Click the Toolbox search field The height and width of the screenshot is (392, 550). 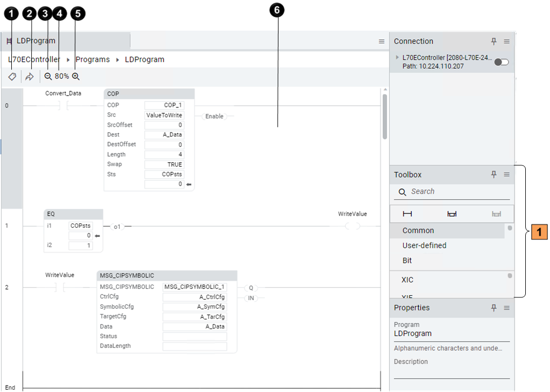point(457,192)
